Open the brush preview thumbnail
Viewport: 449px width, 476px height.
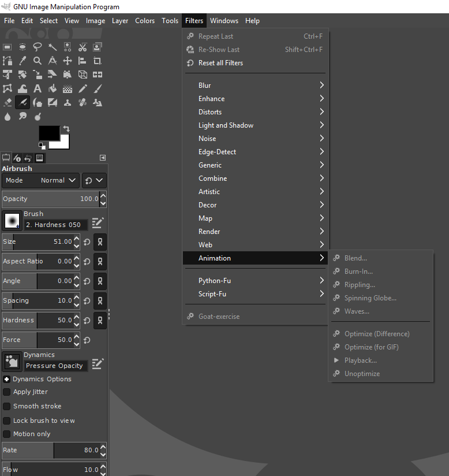pyautogui.click(x=12, y=221)
